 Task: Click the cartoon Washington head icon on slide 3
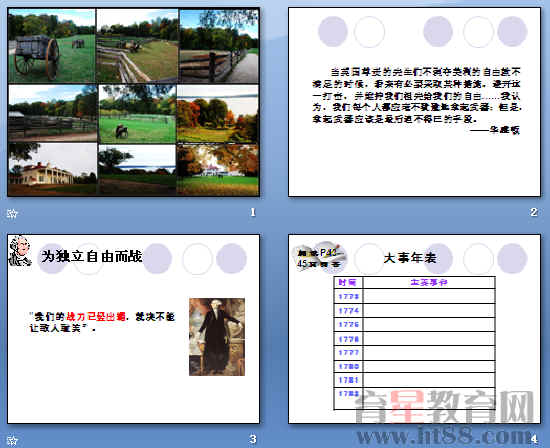(20, 250)
